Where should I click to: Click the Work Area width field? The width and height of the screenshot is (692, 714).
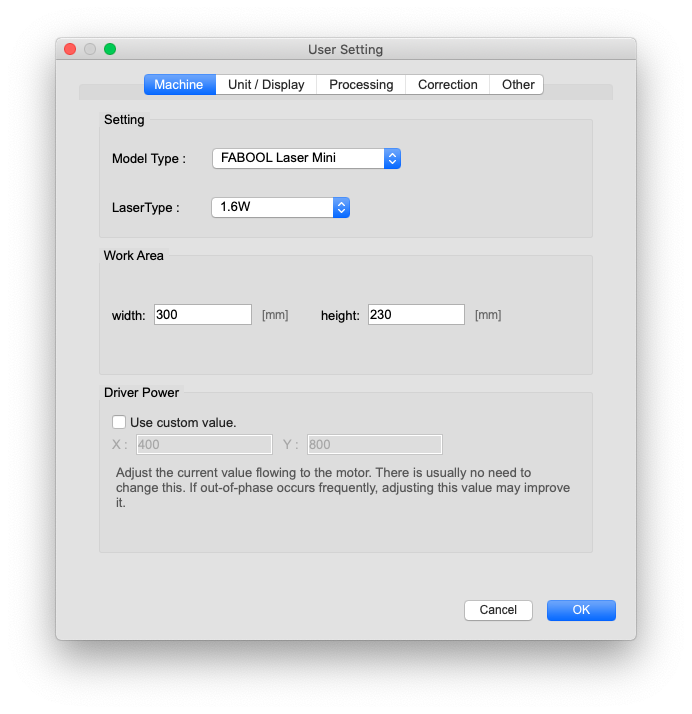click(x=203, y=315)
